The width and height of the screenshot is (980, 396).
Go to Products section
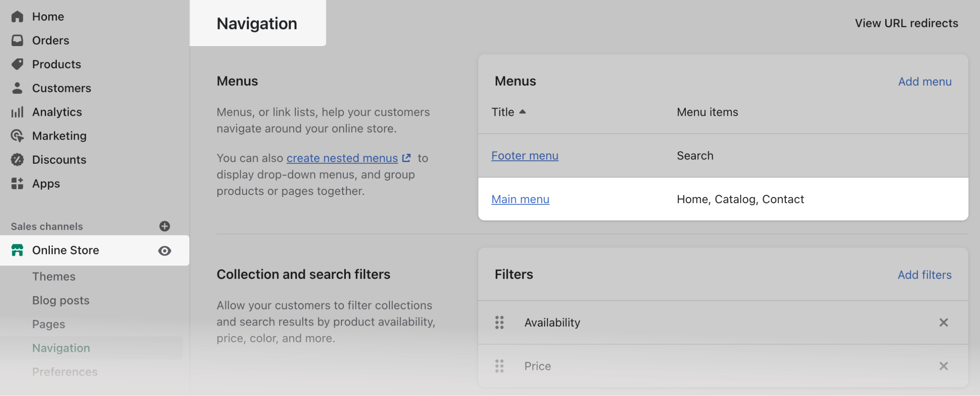tap(57, 64)
